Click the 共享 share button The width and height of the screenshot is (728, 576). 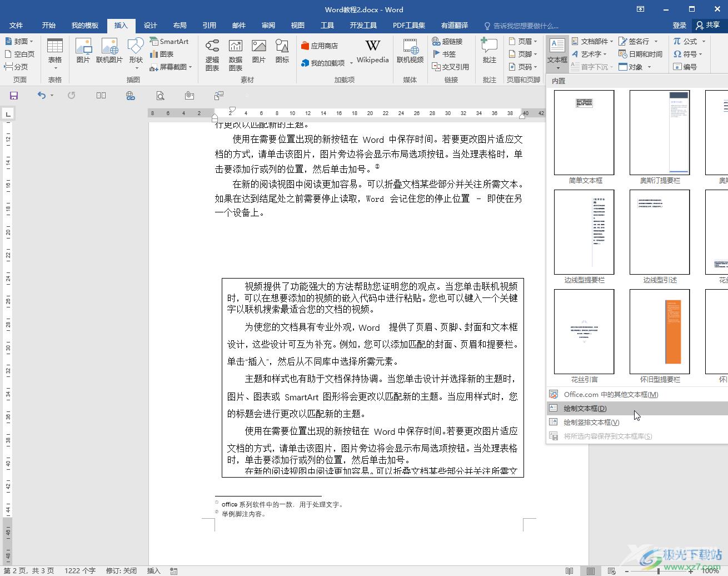click(x=708, y=25)
